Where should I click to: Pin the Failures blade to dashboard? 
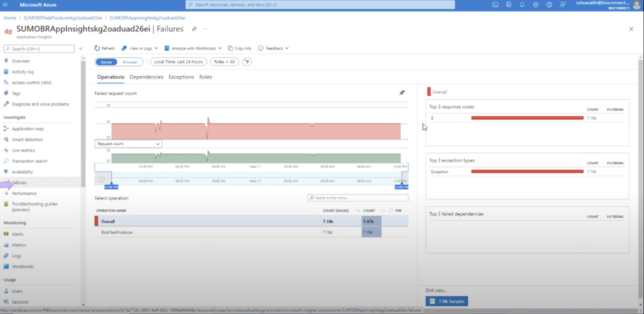coord(194,29)
